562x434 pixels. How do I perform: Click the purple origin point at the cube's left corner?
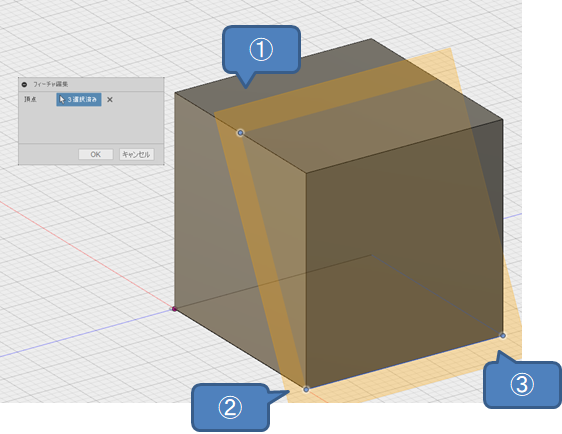174,309
